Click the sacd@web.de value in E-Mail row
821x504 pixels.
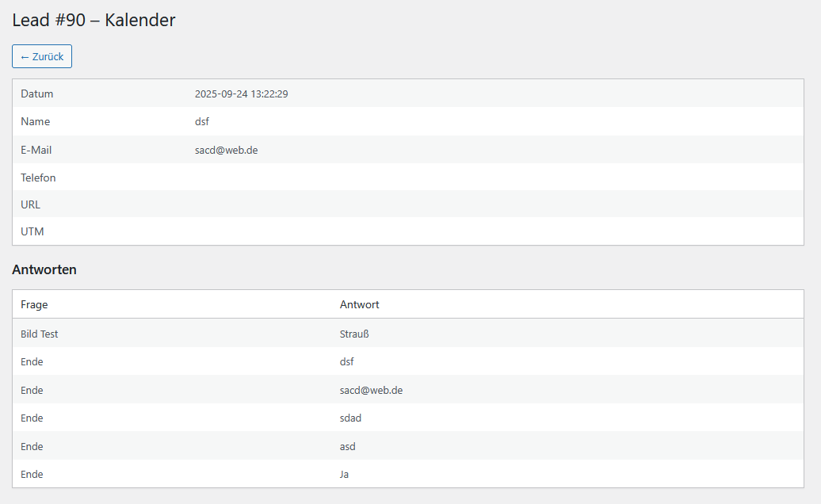[226, 150]
